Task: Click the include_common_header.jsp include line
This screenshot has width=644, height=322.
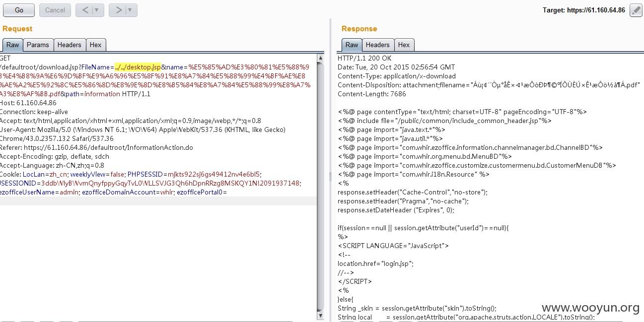Action: tap(445, 121)
